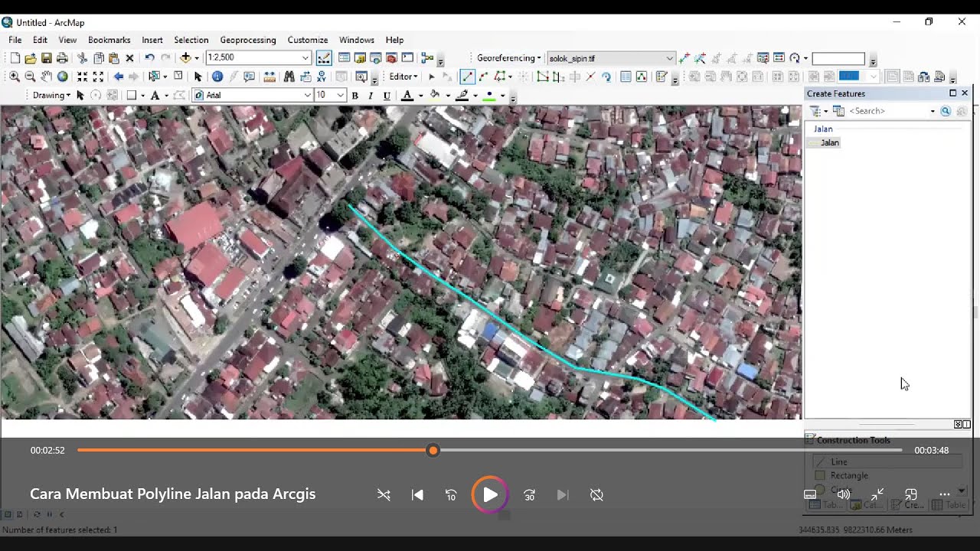980x551 pixels.
Task: Open the Find binoculars tool
Action: pyautogui.click(x=289, y=77)
